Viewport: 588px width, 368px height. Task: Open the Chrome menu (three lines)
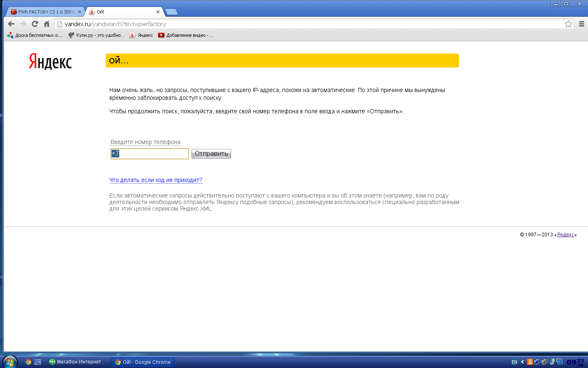pos(581,24)
